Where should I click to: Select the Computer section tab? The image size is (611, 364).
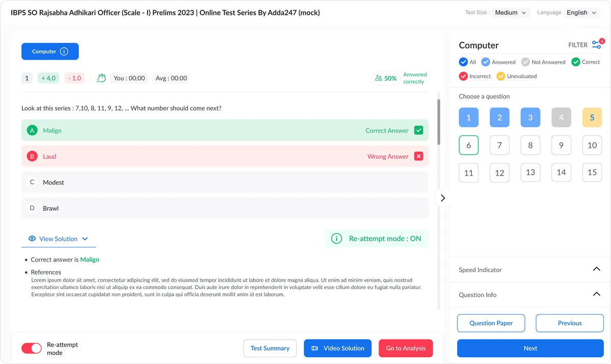click(x=50, y=51)
